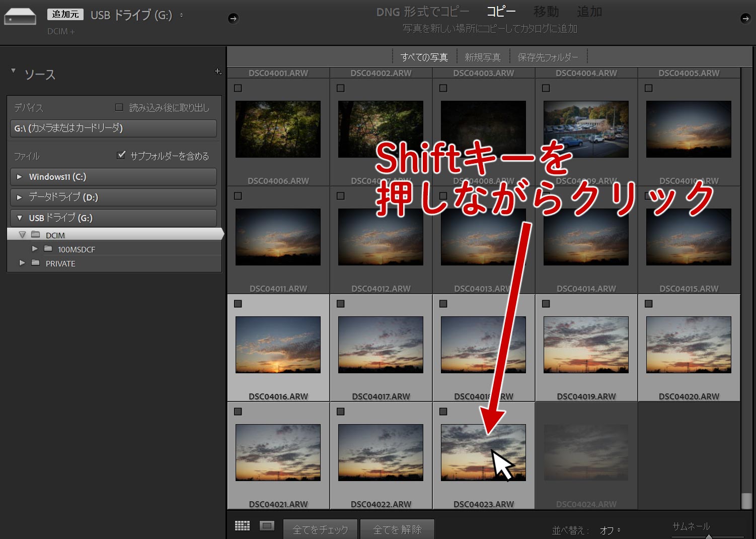756x539 pixels.
Task: Expand the Windows11 (C:) drive
Action: coord(20,177)
